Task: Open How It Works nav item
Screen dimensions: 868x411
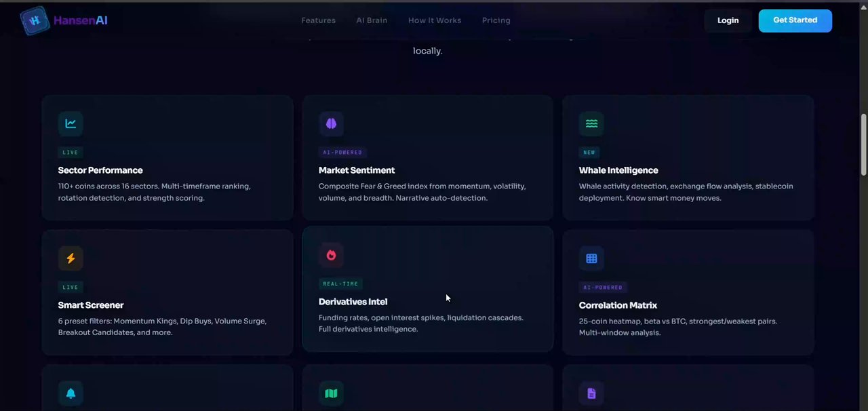Action: point(435,20)
